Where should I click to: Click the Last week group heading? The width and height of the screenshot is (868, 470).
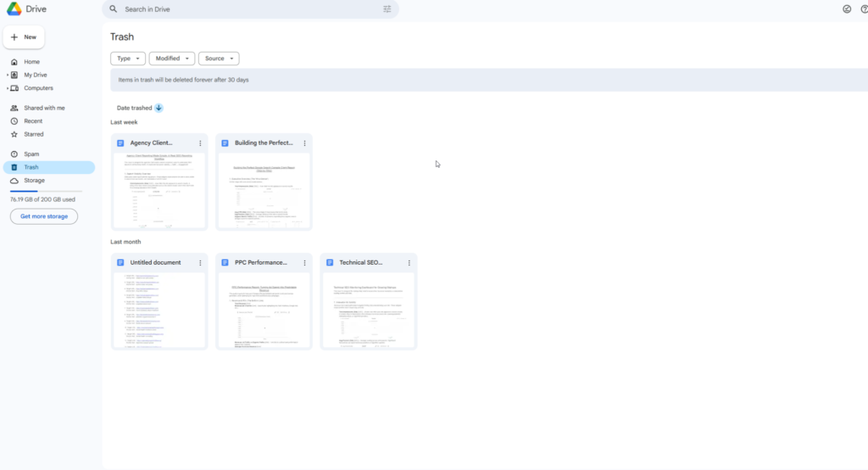[124, 122]
